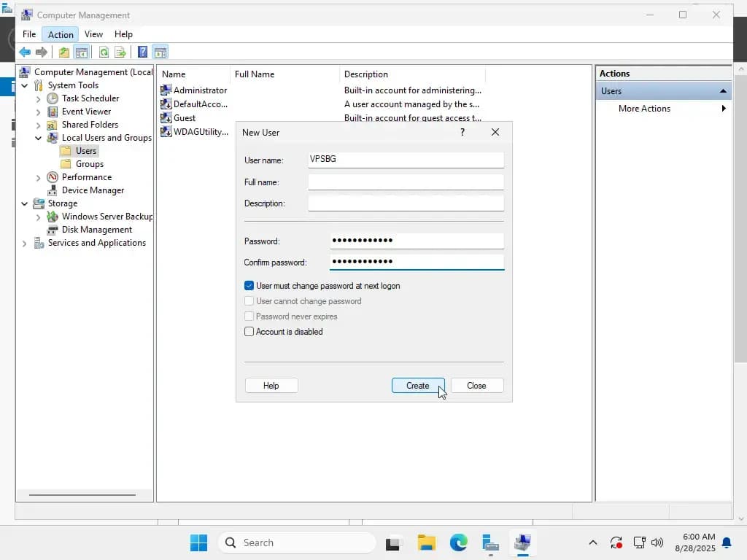Open File Explorer from the taskbar
Viewport: 747px width, 560px height.
[x=426, y=542]
